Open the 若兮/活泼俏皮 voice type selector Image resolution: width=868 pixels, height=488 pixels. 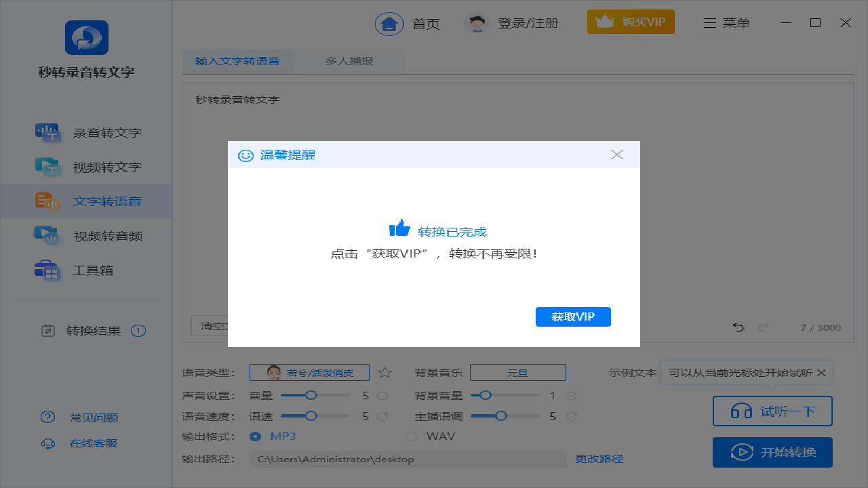309,372
